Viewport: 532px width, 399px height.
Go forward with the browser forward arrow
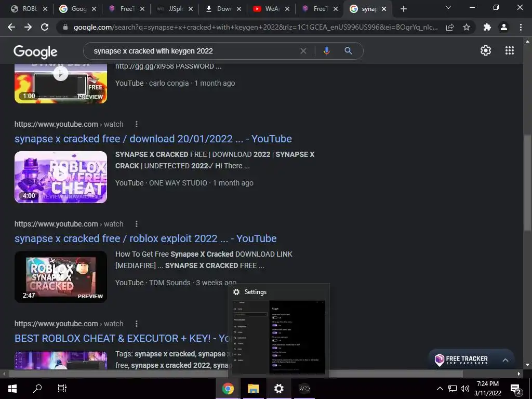(x=28, y=27)
